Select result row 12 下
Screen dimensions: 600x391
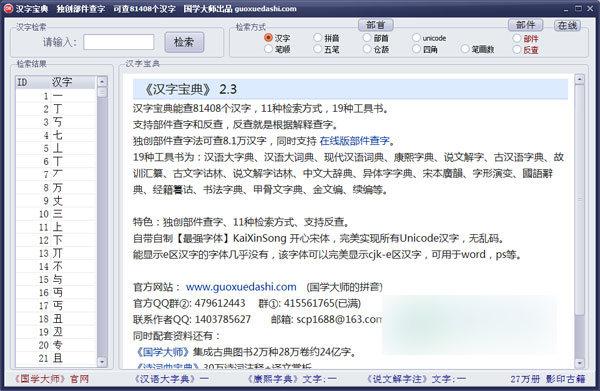(x=56, y=240)
